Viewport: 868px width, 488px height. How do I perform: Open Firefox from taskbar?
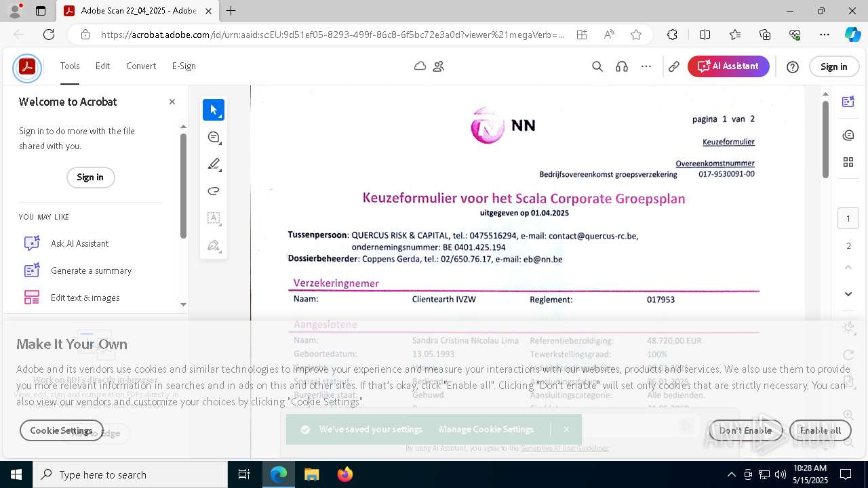344,474
